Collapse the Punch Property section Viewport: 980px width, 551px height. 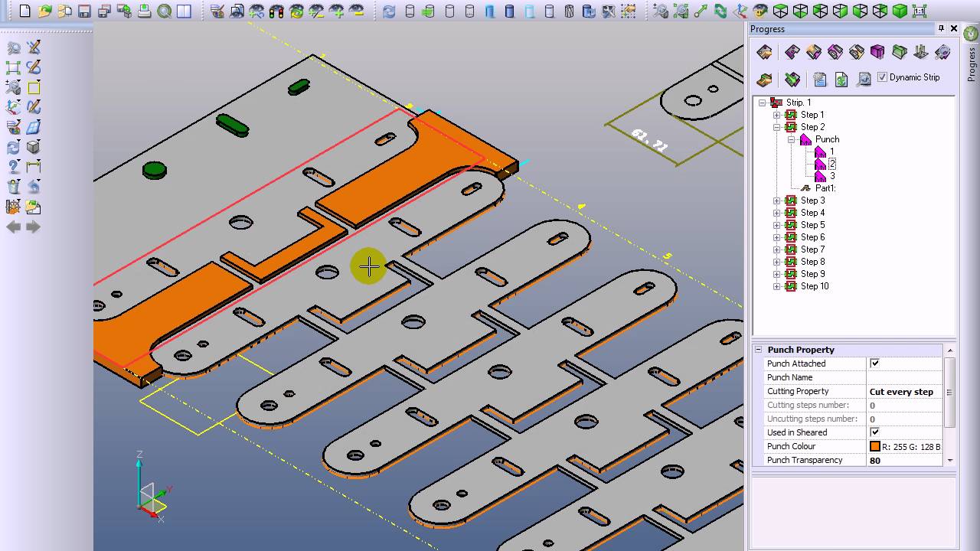759,350
